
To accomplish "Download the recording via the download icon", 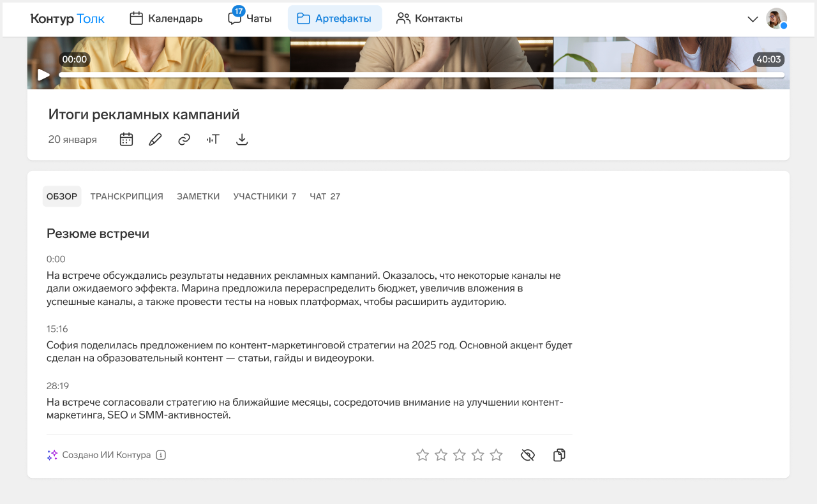I will click(242, 138).
